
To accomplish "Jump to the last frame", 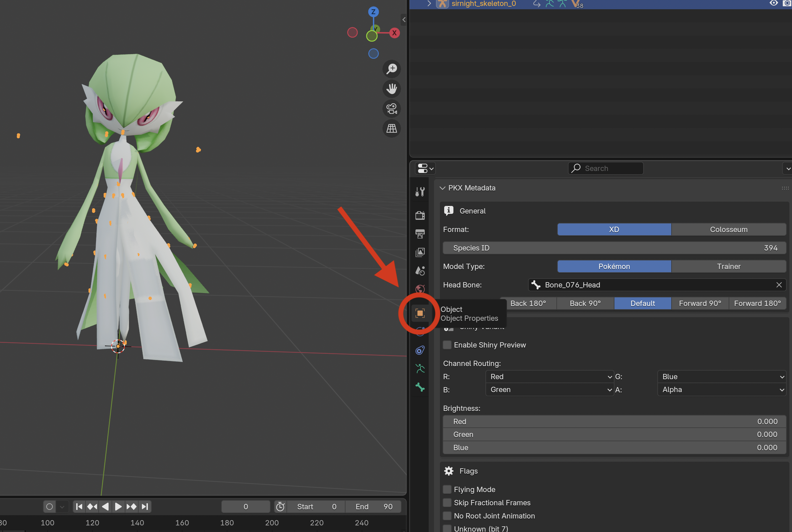I will coord(145,507).
